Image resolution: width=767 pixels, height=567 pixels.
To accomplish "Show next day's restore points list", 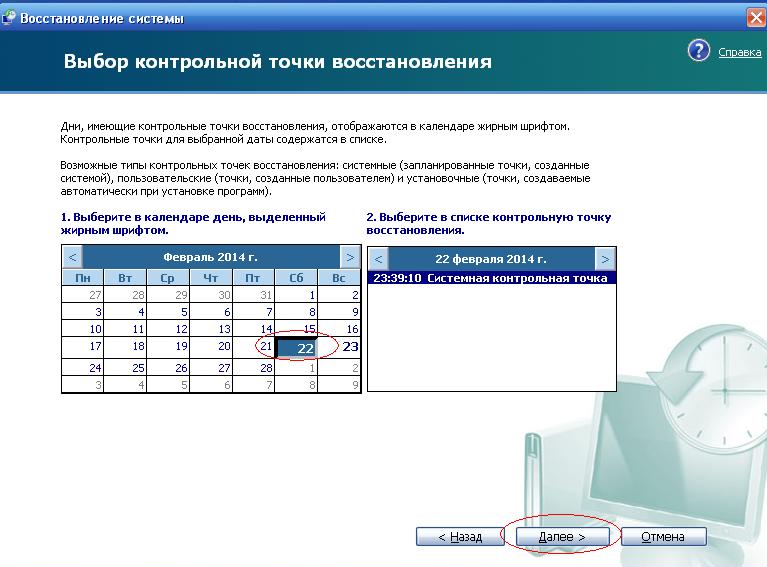I will pos(605,259).
